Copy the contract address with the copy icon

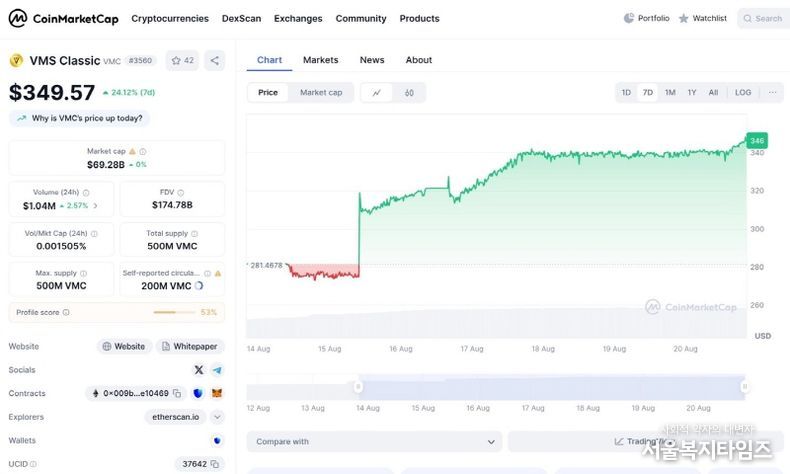(x=177, y=393)
